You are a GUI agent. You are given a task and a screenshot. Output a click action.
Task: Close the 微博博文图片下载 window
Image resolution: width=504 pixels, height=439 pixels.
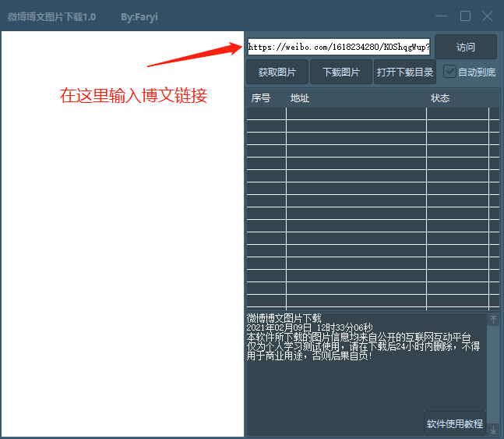tap(487, 16)
